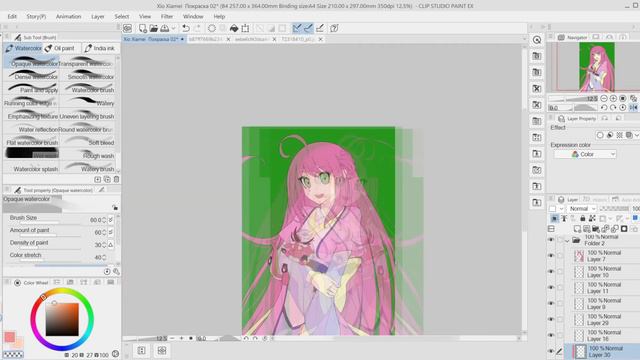Image resolution: width=640 pixels, height=360 pixels.
Task: Click the Quick Access magnifier icon in side strip
Action: point(537,40)
